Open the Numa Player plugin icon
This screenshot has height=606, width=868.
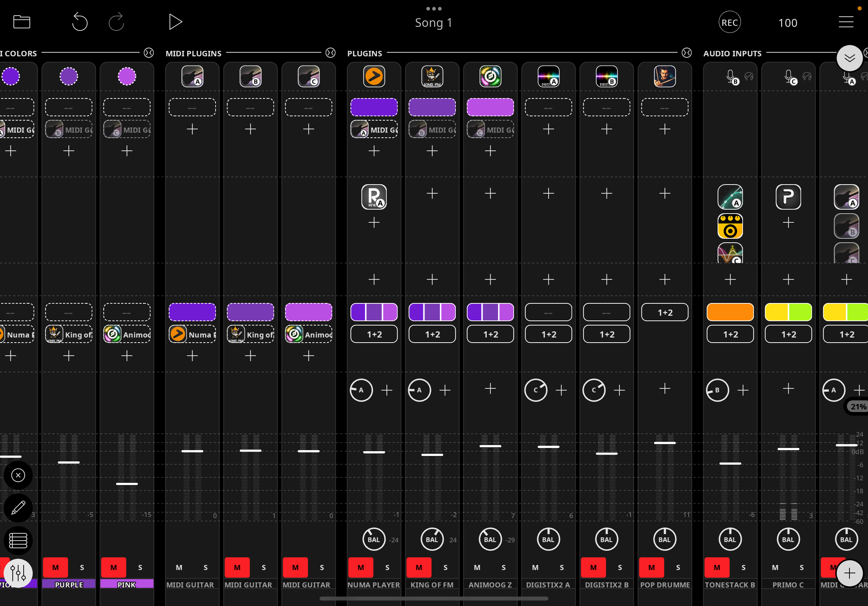(x=374, y=76)
